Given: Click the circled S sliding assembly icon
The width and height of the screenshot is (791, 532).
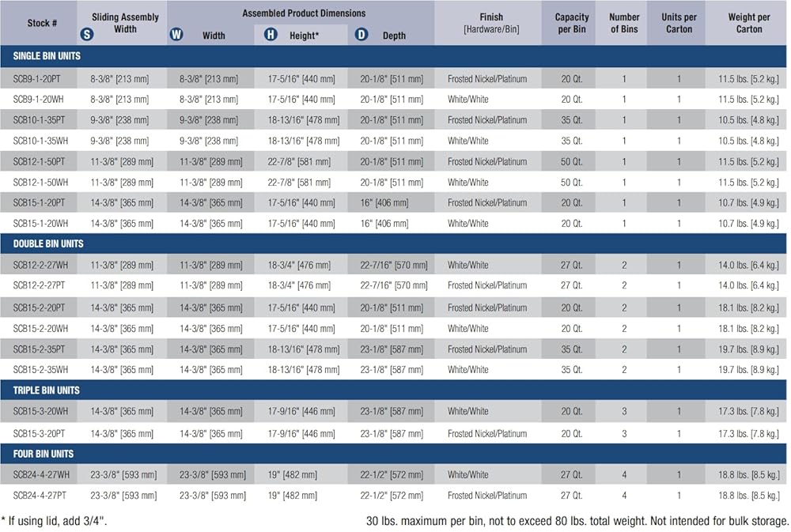Looking at the screenshot, I should pos(87,34).
